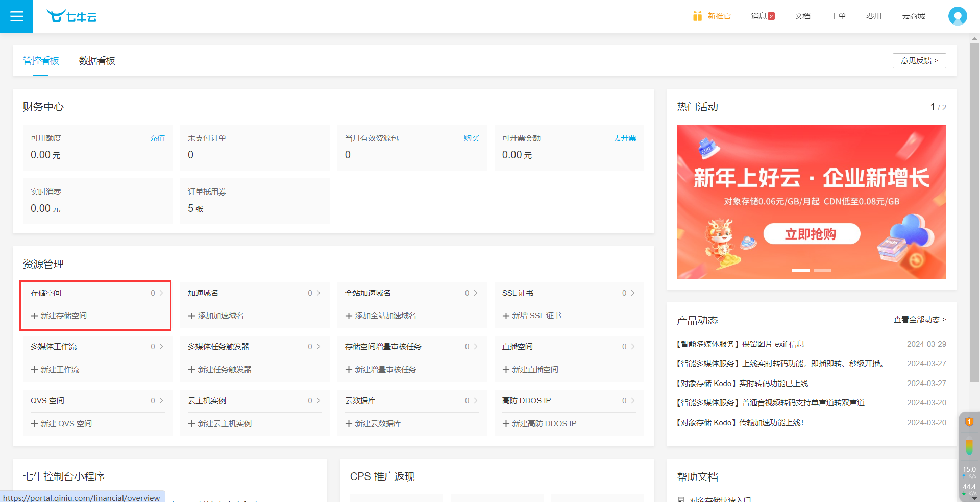This screenshot has height=502, width=980.
Task: Expand the 全站加速域名 row chevron
Action: point(476,293)
